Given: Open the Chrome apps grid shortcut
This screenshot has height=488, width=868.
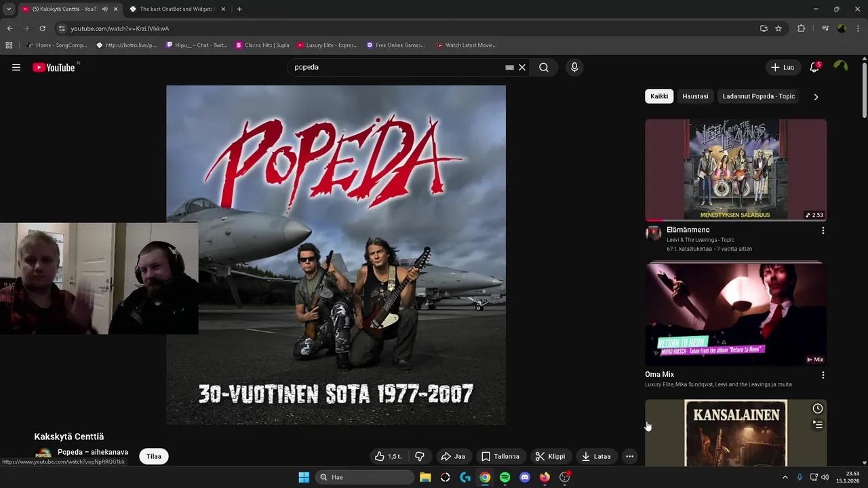Looking at the screenshot, I should pyautogui.click(x=9, y=45).
